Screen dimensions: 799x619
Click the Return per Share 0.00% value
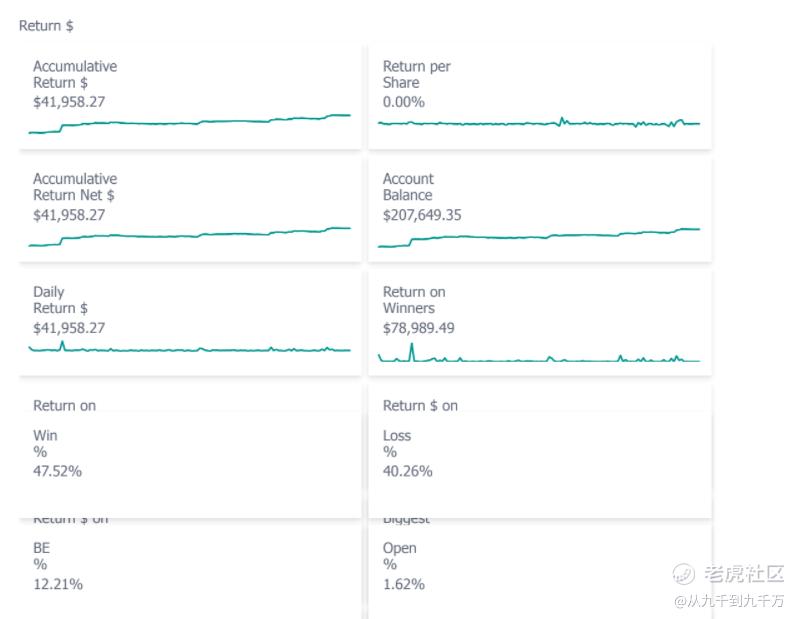click(x=404, y=102)
